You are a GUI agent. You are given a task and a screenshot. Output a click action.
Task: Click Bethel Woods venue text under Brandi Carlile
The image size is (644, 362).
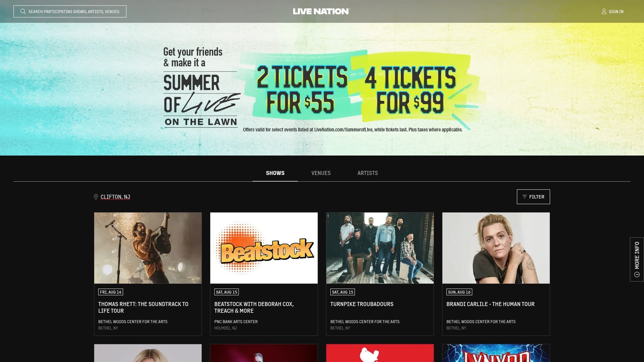(481, 321)
